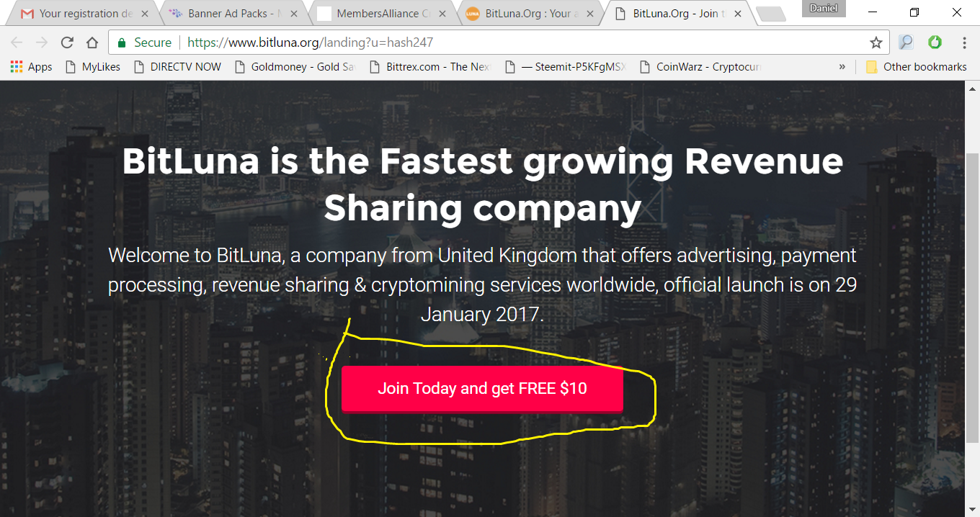Click the magnifier extension icon

(x=906, y=42)
